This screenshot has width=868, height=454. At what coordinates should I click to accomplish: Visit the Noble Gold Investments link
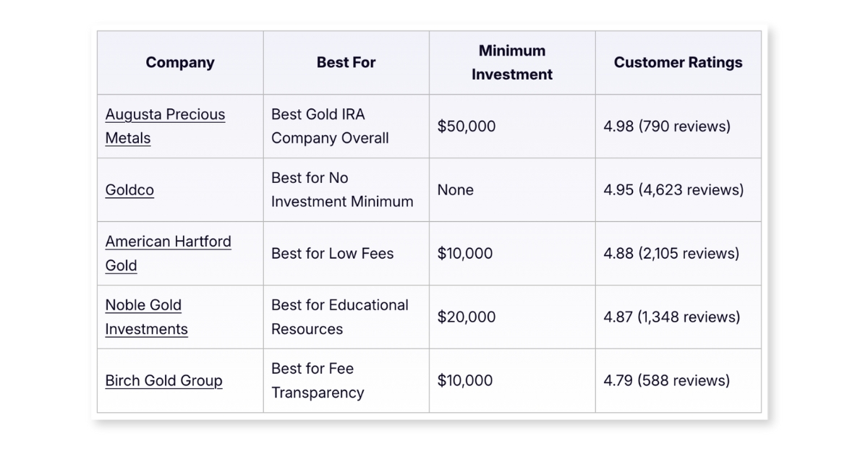pos(146,317)
